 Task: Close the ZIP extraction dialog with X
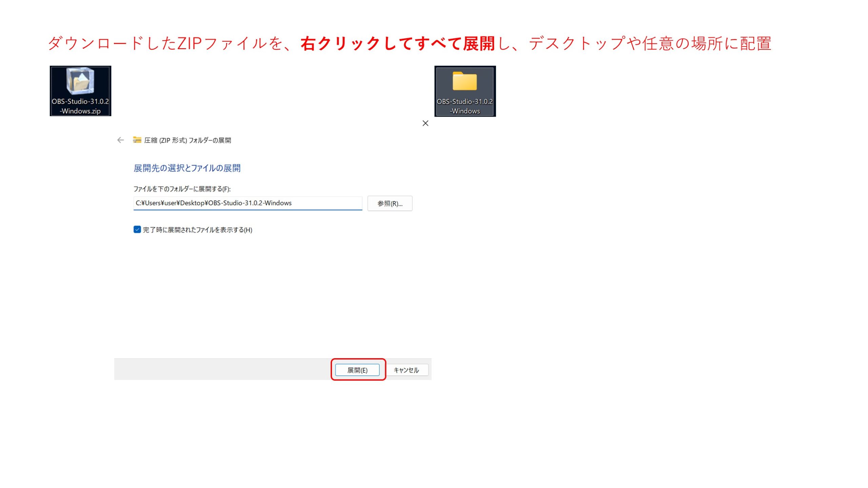tap(425, 123)
